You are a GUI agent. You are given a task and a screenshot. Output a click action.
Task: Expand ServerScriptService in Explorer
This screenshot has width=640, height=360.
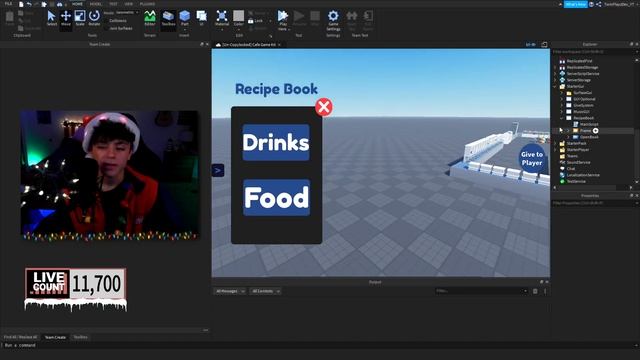(555, 74)
